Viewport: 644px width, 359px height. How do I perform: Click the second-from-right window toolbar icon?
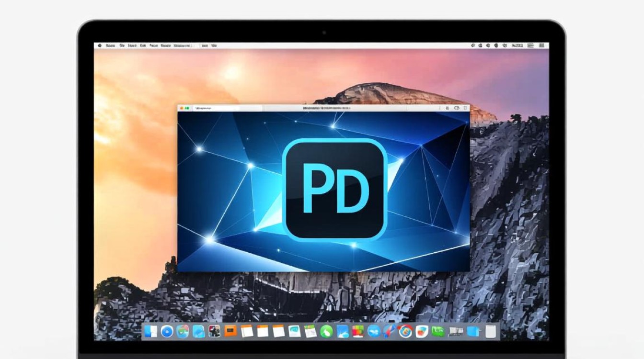456,109
